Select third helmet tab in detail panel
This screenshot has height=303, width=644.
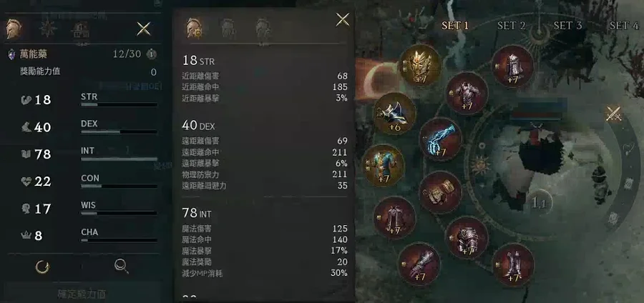(263, 28)
